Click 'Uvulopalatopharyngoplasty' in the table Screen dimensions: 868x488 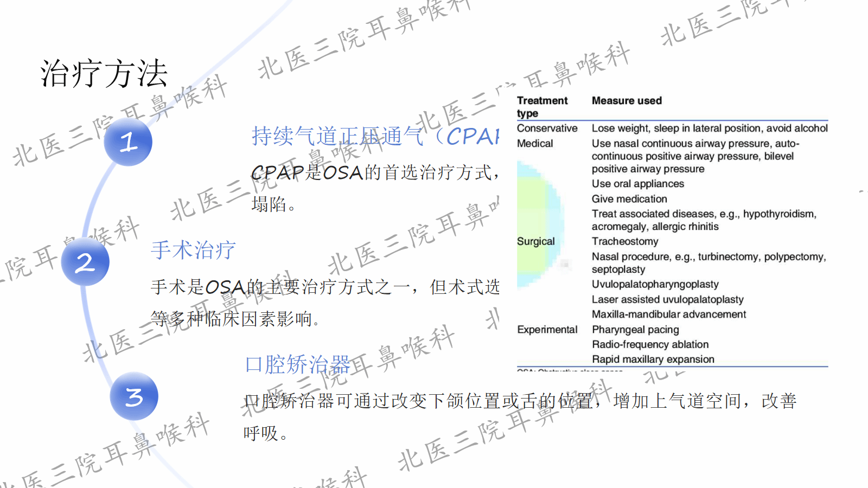[655, 285]
